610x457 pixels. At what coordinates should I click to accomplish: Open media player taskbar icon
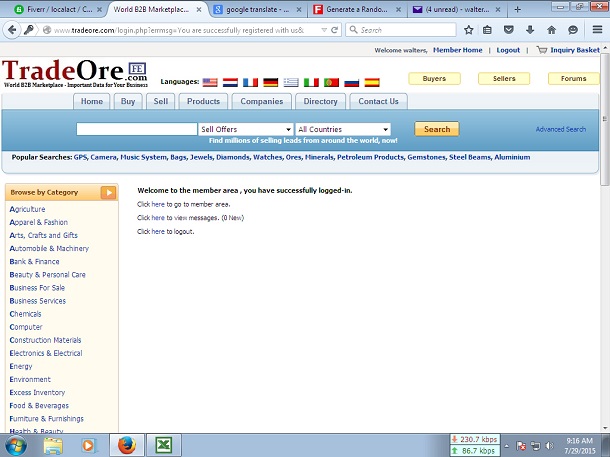tap(89, 446)
